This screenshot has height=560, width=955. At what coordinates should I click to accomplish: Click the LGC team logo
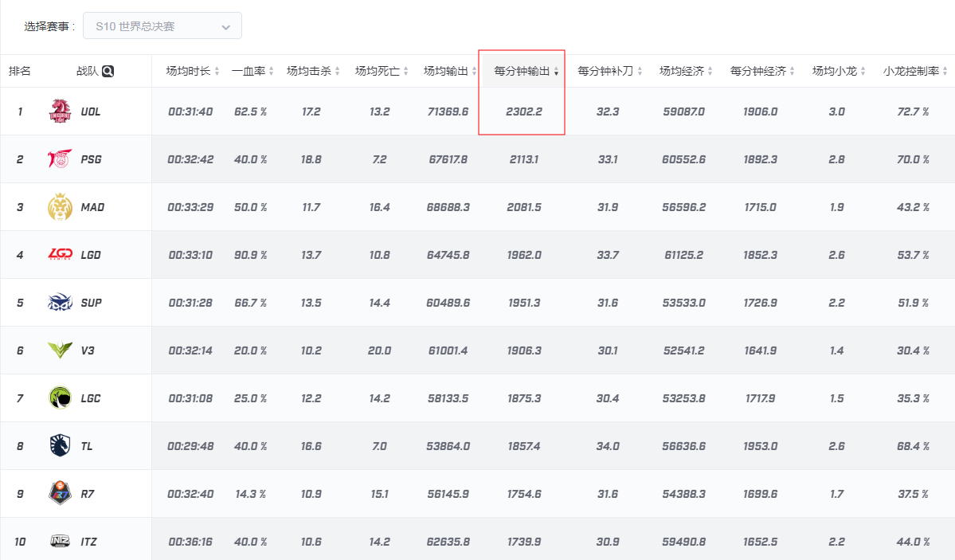(60, 398)
